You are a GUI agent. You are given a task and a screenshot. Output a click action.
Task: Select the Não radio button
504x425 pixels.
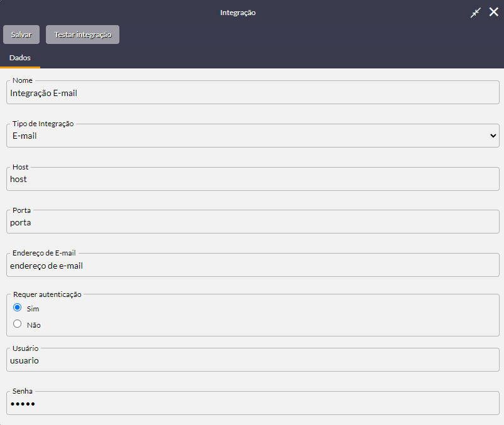18,323
